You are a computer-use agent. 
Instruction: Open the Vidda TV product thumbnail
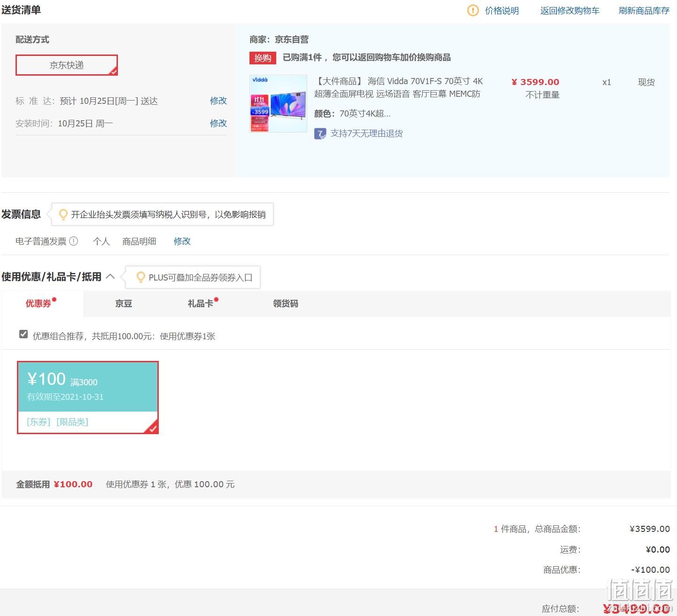tap(278, 103)
